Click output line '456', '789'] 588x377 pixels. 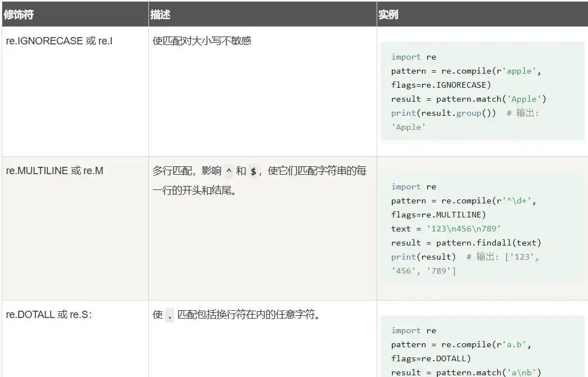pos(424,271)
